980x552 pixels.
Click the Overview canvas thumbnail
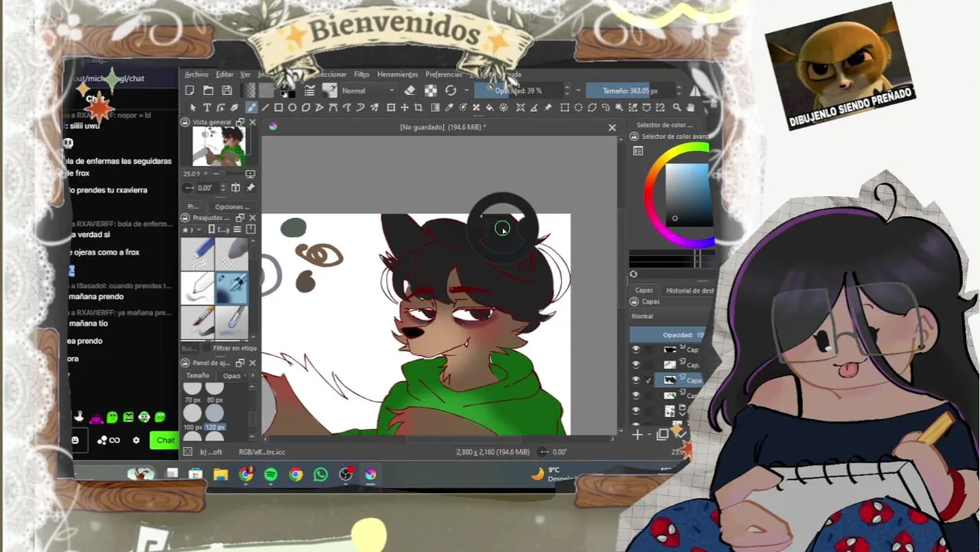[x=219, y=146]
